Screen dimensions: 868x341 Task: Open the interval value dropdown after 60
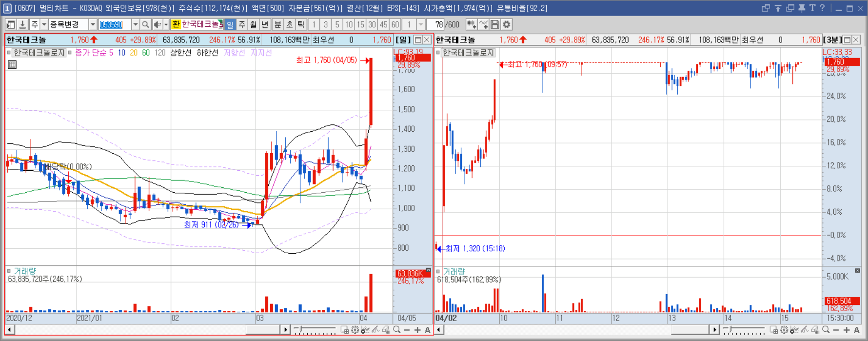coord(420,24)
